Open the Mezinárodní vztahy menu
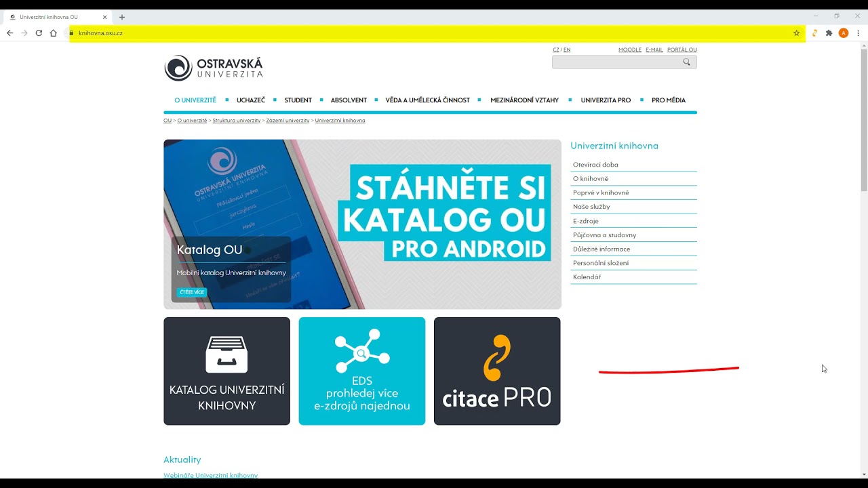 [525, 100]
